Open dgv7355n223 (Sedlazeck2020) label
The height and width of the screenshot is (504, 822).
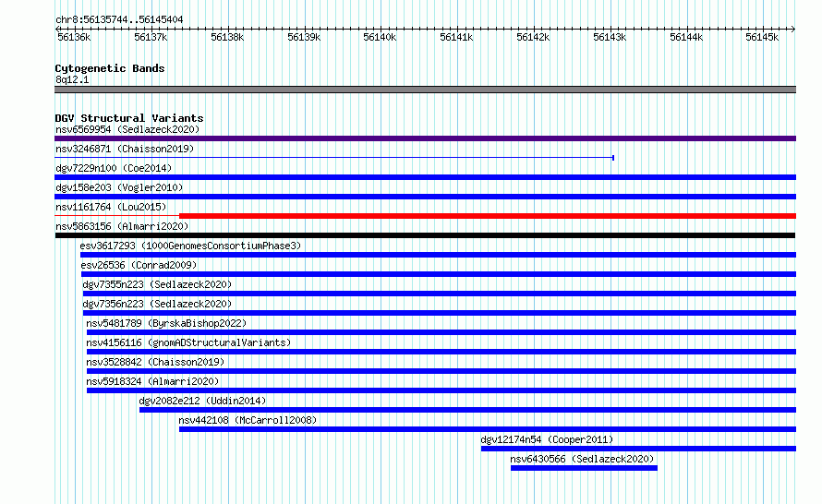[157, 284]
